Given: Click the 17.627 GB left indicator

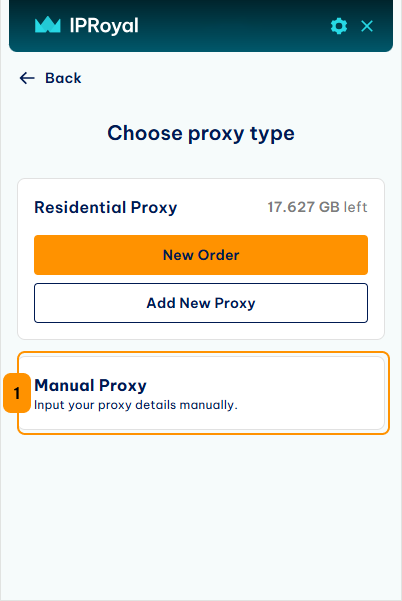Looking at the screenshot, I should coord(317,207).
